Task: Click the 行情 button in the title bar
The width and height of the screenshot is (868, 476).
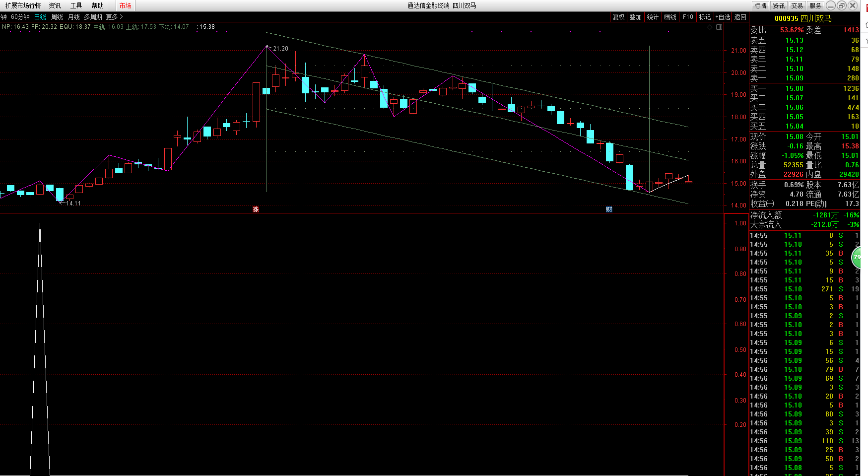Action: pyautogui.click(x=760, y=5)
